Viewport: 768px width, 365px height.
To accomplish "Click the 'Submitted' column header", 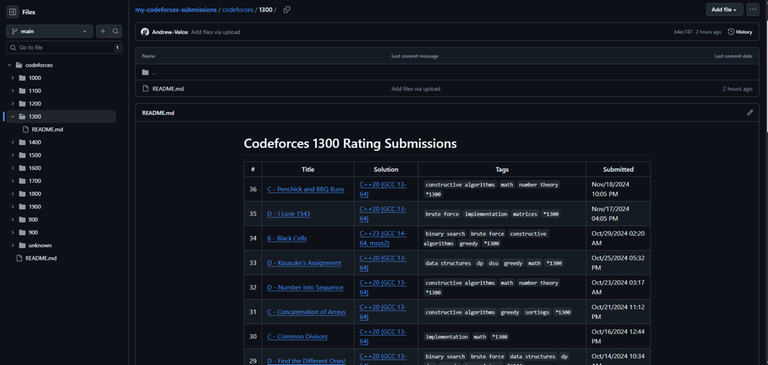I will pyautogui.click(x=618, y=170).
